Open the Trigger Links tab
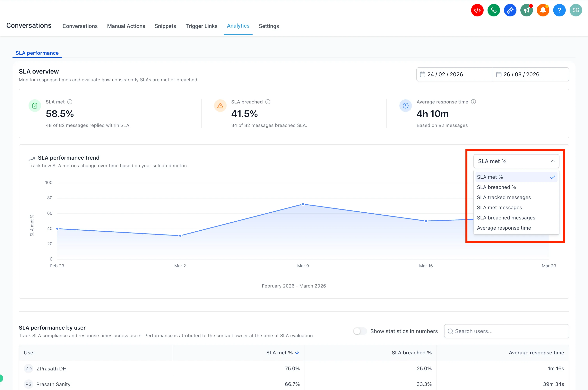 coord(201,26)
